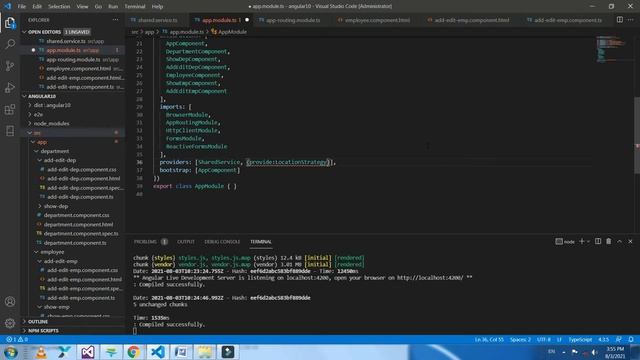Collapse the employee folder
Viewport: 640px width, 360px height.
pyautogui.click(x=52, y=252)
